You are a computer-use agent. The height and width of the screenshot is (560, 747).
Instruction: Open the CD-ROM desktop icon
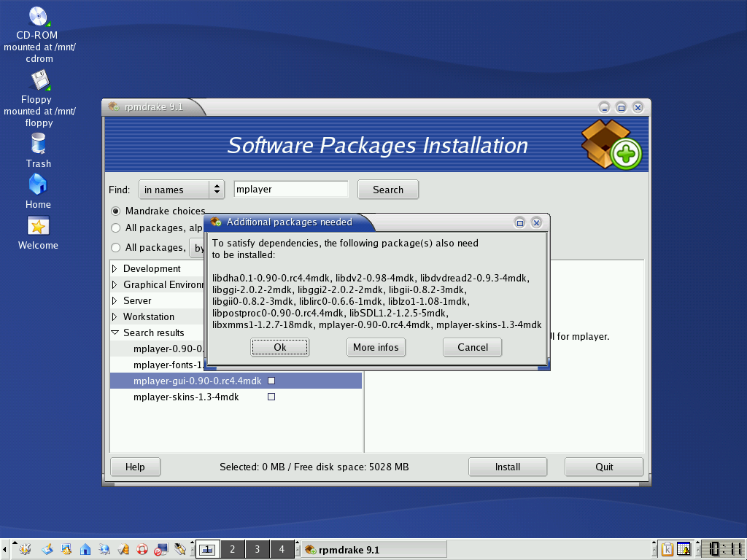click(x=38, y=17)
